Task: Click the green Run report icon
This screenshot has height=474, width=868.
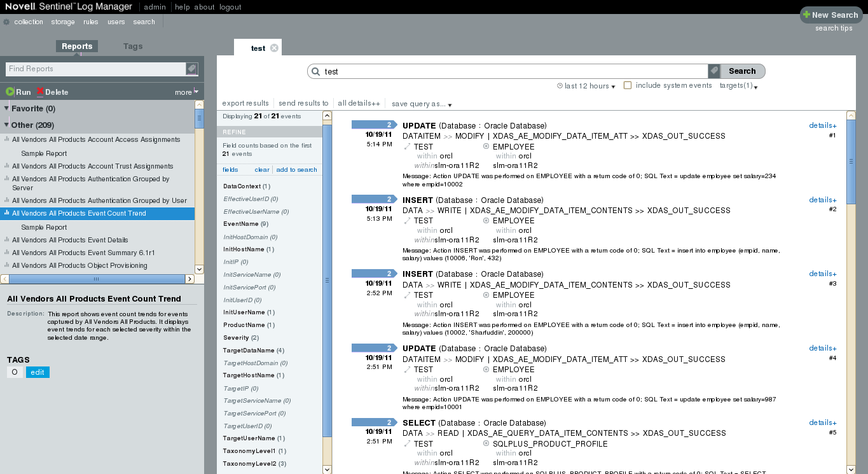Action: coord(10,92)
